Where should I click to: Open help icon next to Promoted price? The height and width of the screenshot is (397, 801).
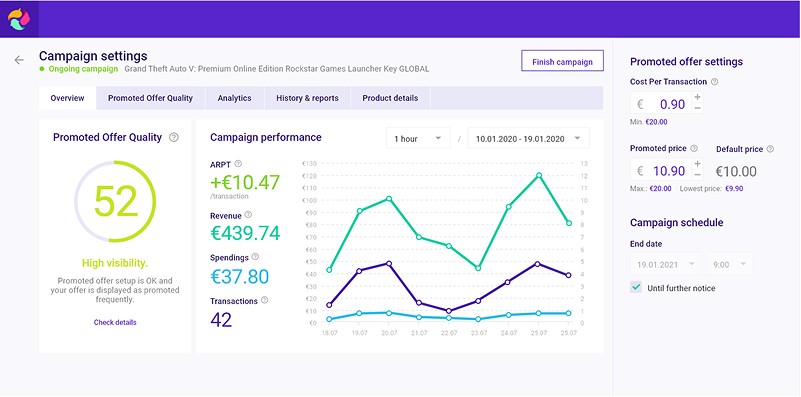694,149
